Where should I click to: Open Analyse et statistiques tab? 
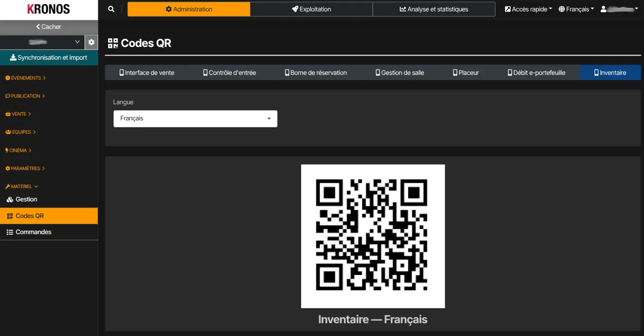pos(434,9)
